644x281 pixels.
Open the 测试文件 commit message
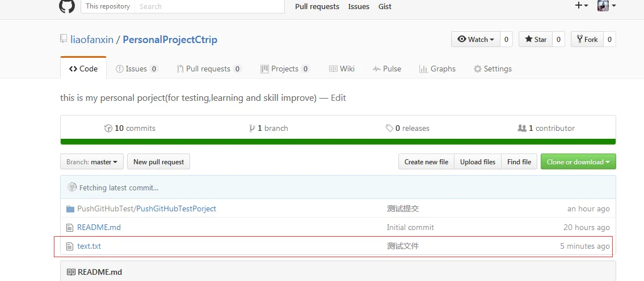[403, 246]
